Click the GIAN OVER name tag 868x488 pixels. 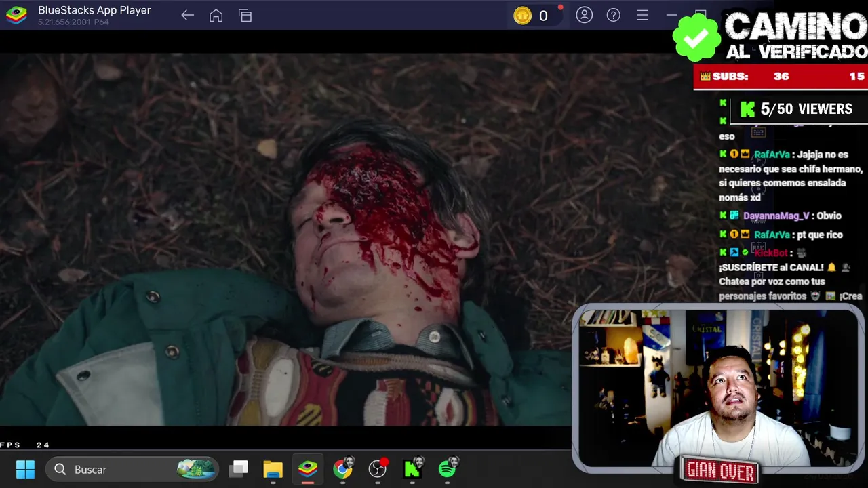pos(720,470)
